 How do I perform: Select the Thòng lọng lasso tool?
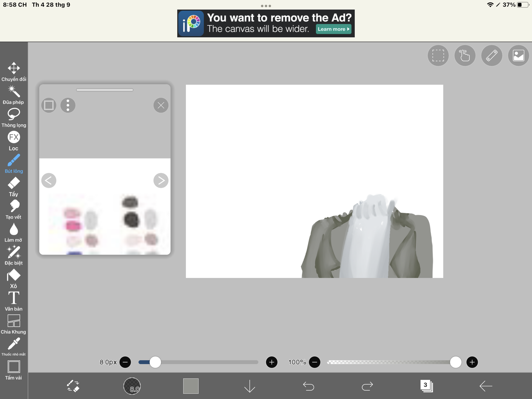tap(14, 118)
